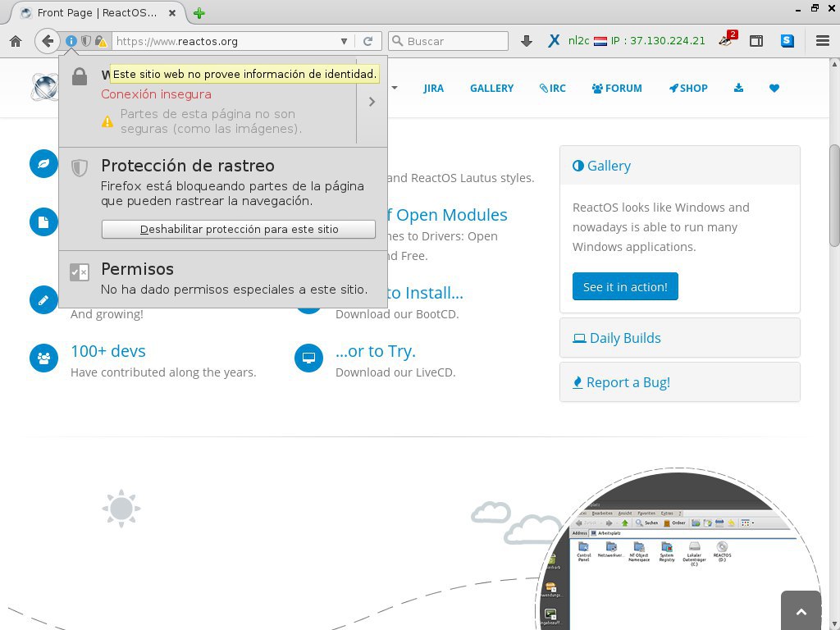Click the Protección de rastreo heading

188,166
